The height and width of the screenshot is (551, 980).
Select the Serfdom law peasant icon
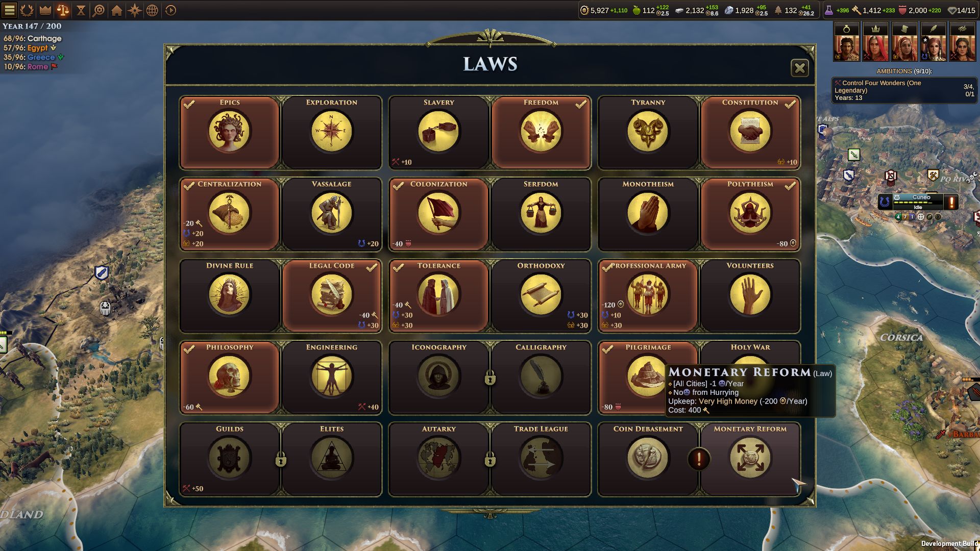click(541, 213)
